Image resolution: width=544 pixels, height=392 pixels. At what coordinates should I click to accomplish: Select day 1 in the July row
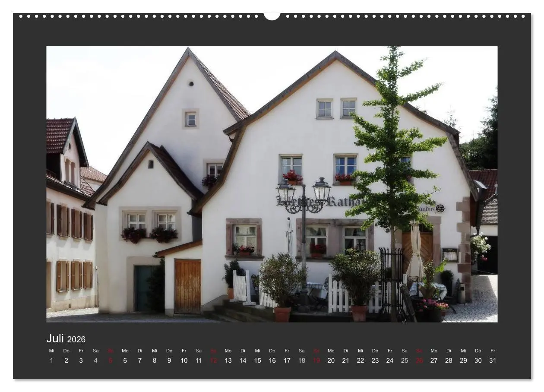pos(52,360)
